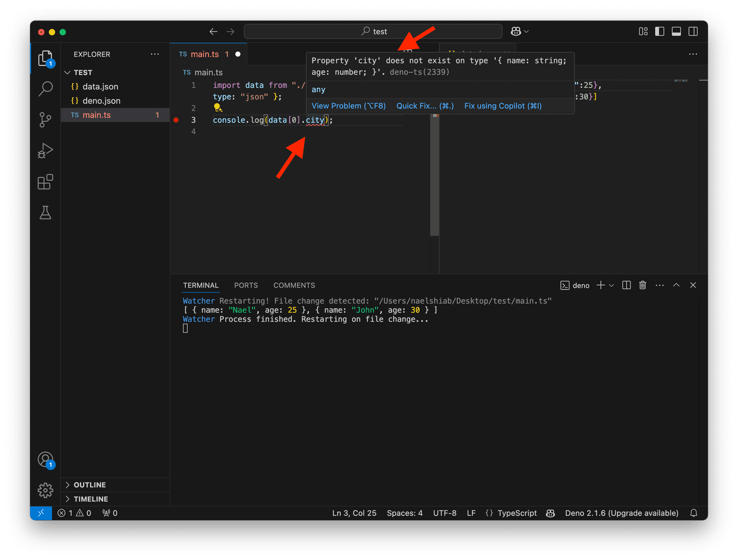Click the lightbulb code action icon

(x=218, y=107)
